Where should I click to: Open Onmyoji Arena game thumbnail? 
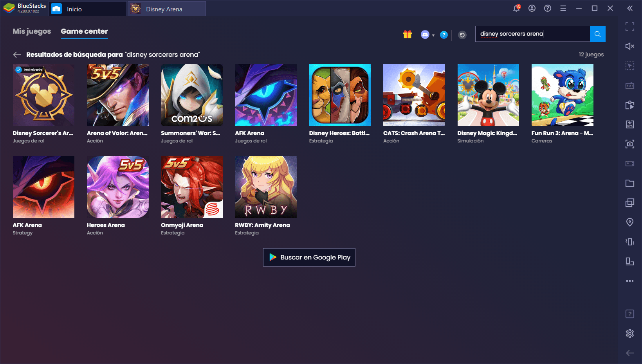192,187
